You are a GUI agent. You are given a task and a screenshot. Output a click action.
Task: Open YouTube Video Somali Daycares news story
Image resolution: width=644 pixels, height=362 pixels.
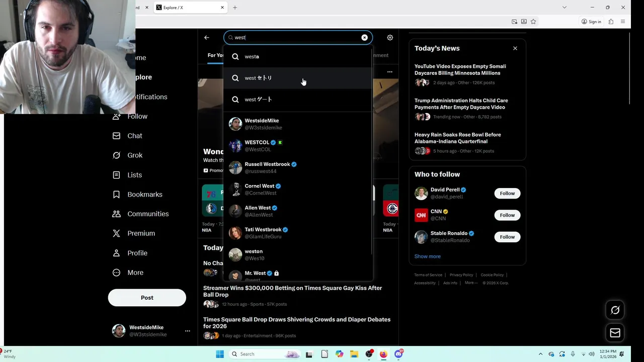coord(467,74)
